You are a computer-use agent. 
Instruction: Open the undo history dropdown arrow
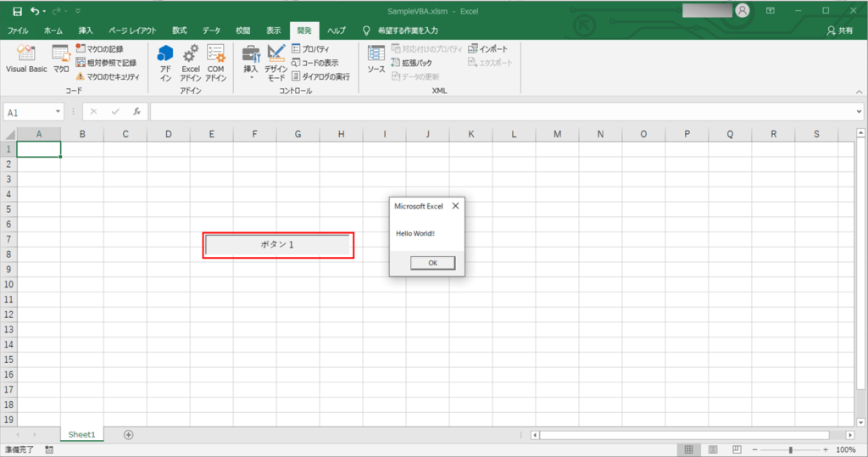pos(44,11)
